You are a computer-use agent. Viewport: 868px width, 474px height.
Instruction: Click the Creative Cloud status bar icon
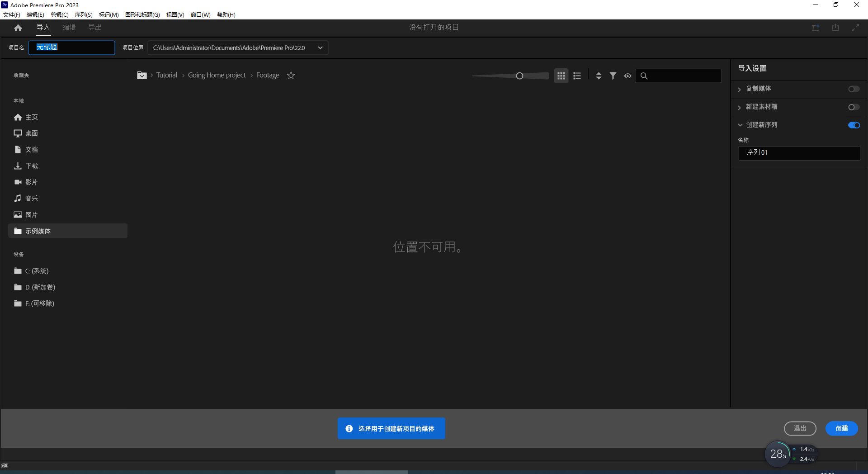[5, 465]
